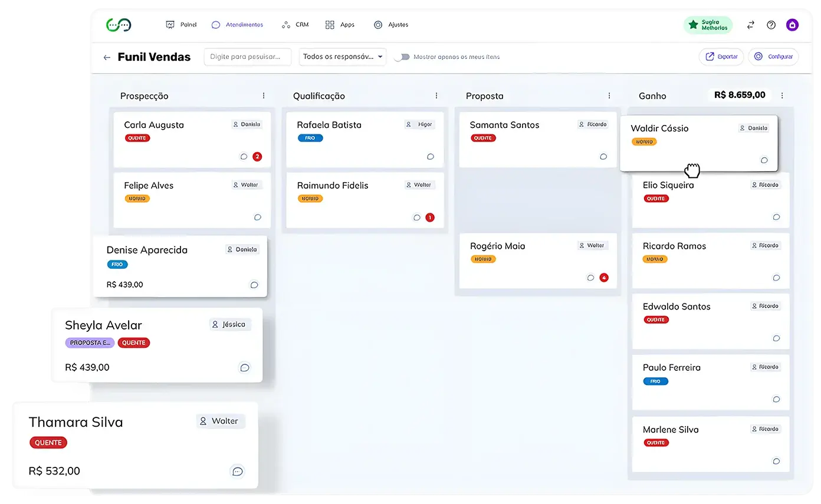Click the Ricardo assignee on Samanta Santos card
This screenshot has width=821, height=504.
[x=592, y=124]
